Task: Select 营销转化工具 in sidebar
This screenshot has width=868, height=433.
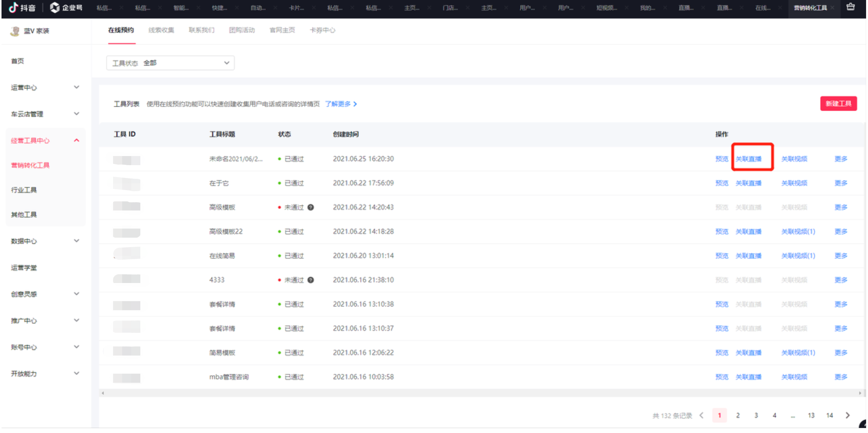Action: (30, 165)
